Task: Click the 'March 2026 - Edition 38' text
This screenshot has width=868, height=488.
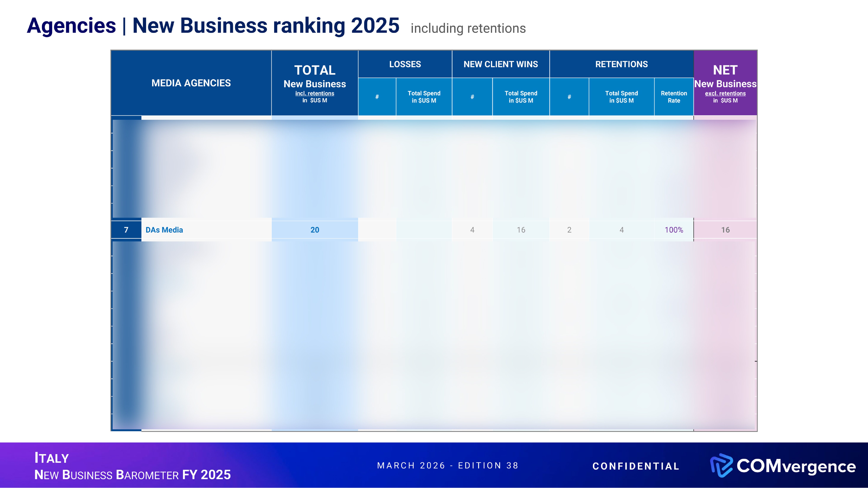Action: point(448,466)
